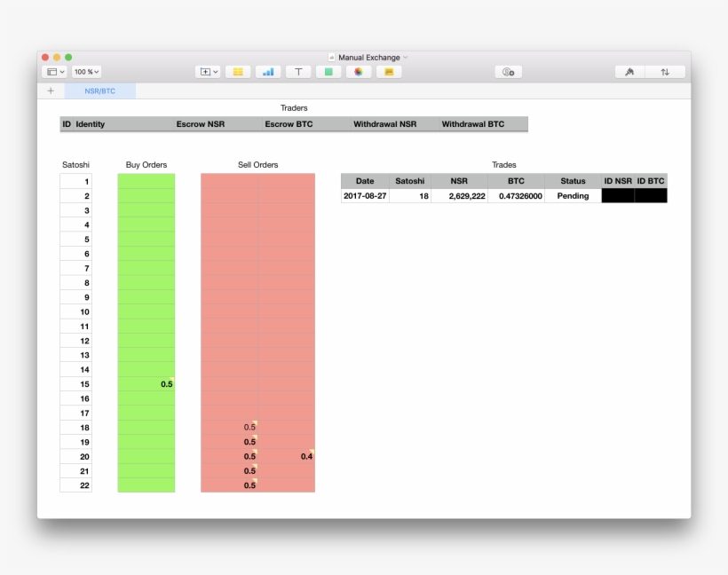
Task: Select the 0.5 buy order cell at Satoshi 15
Action: pyautogui.click(x=146, y=384)
